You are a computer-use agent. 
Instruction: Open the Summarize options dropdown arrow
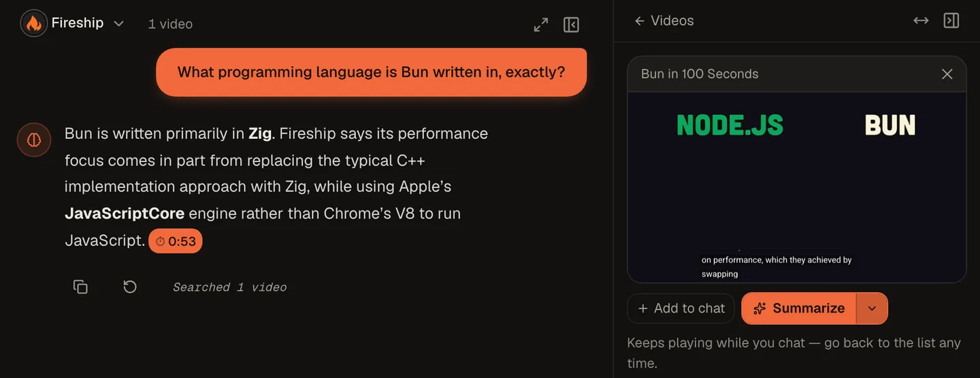(x=872, y=309)
